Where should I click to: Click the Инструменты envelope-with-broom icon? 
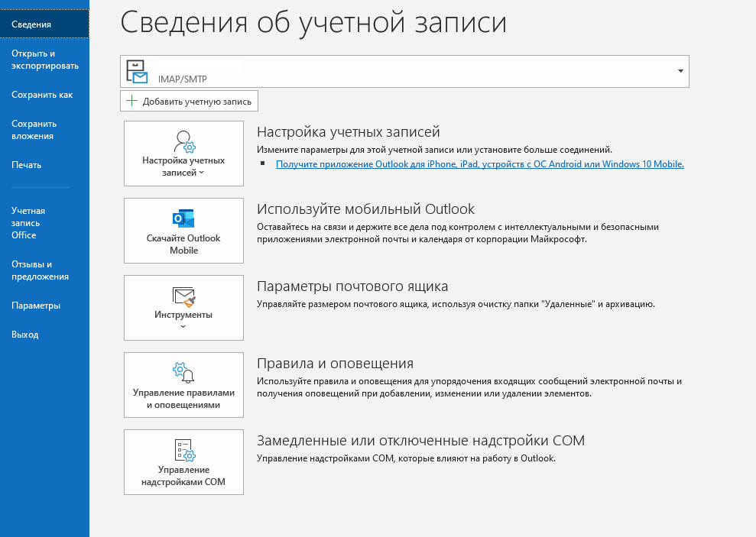(183, 296)
